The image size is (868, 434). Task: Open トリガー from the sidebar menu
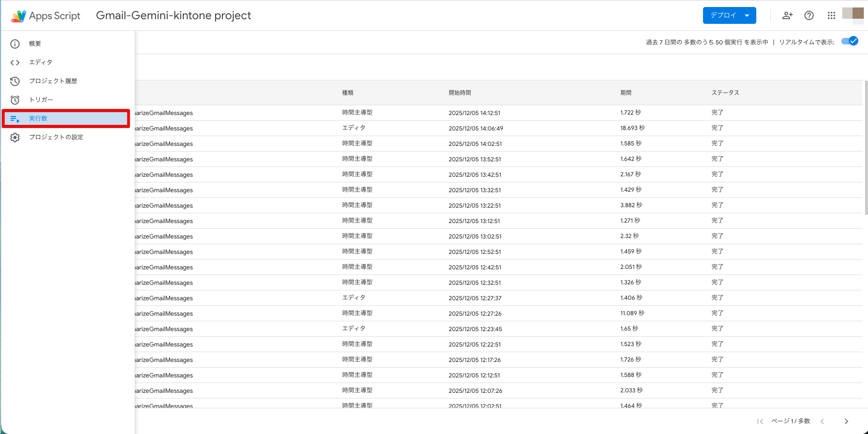[x=41, y=100]
